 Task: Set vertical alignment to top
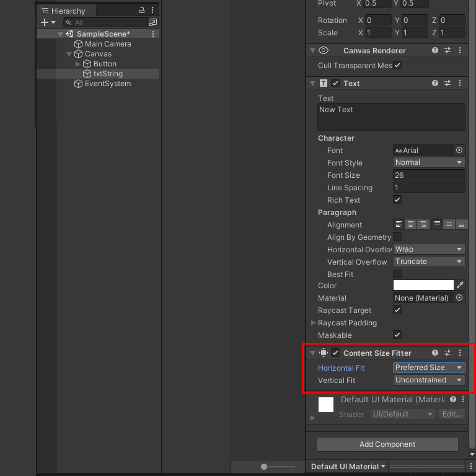pos(437,224)
